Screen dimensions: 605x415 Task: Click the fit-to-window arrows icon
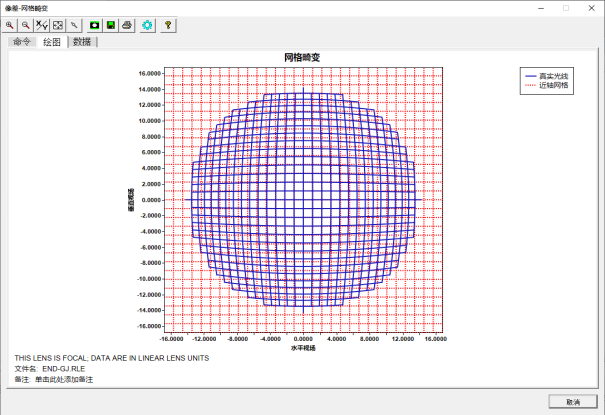click(x=58, y=25)
